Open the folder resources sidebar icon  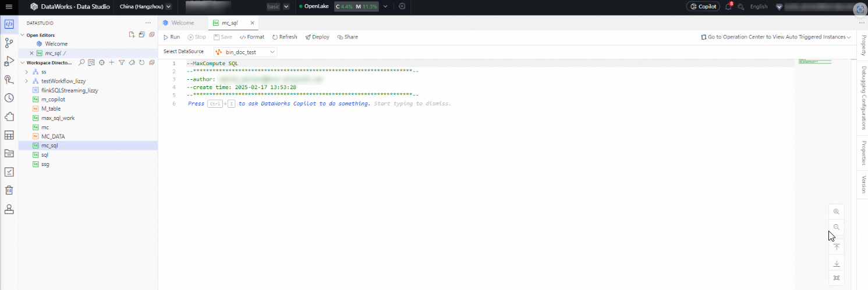[x=9, y=154]
